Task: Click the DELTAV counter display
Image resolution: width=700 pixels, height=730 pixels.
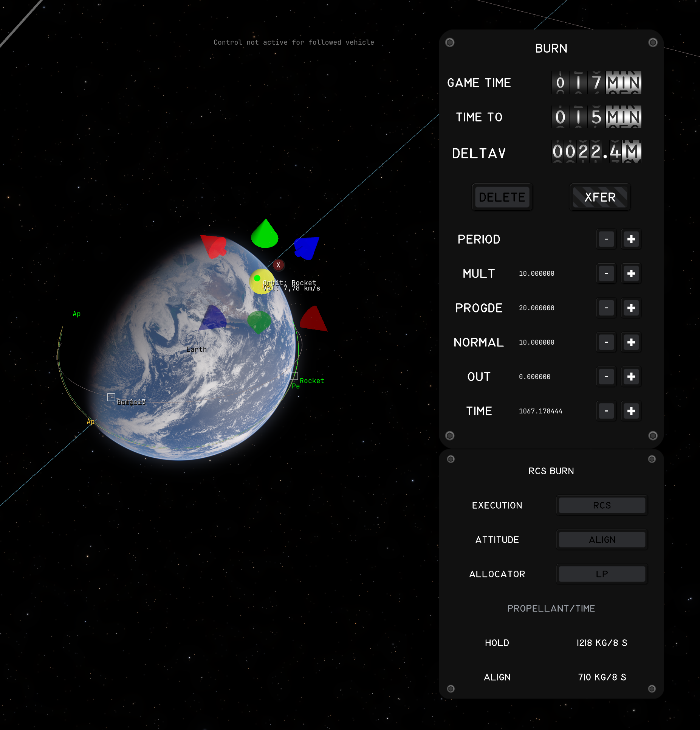Action: [x=596, y=151]
